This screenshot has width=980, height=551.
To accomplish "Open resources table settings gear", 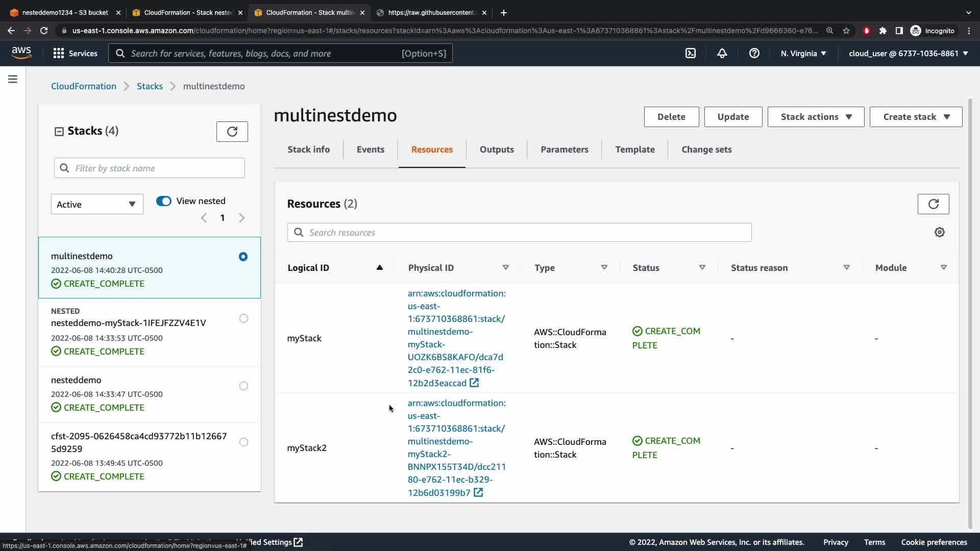I will pos(939,233).
